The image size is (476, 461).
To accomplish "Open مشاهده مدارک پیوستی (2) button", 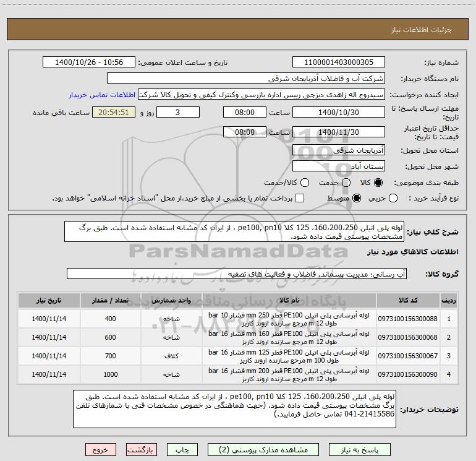I will [x=263, y=450].
